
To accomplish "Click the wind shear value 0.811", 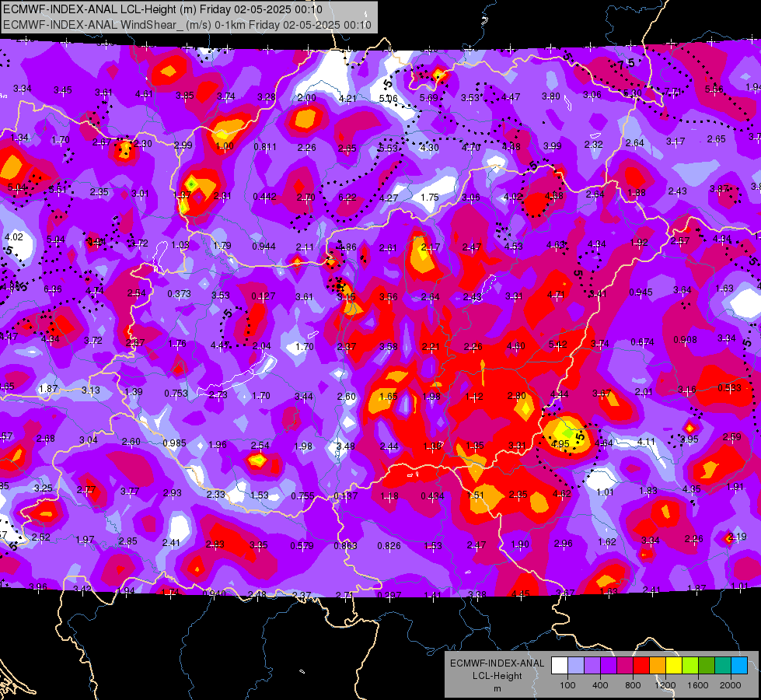I will coord(265,147).
